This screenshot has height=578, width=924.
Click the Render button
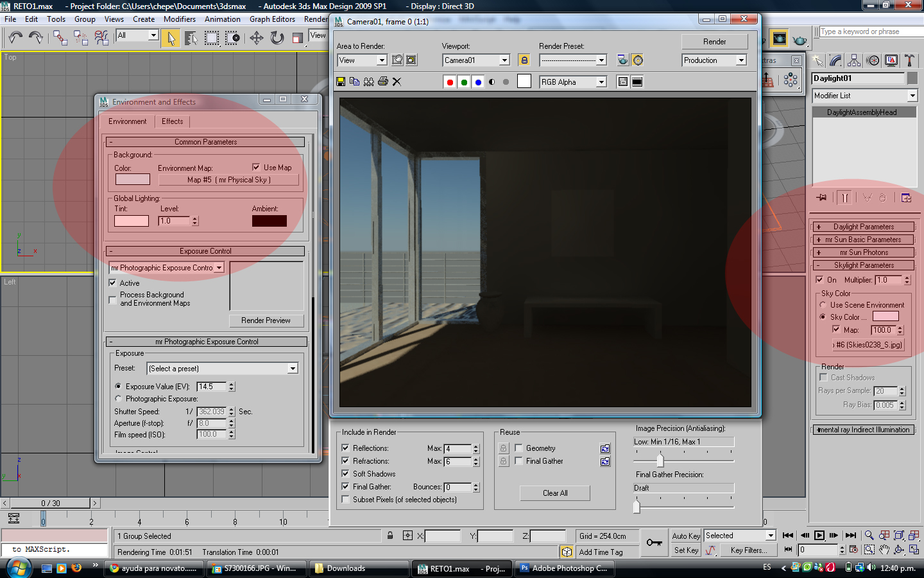pos(715,42)
